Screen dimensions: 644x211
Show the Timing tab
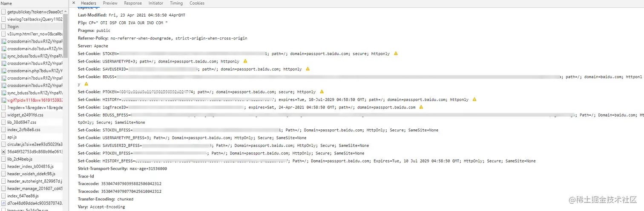(176, 3)
